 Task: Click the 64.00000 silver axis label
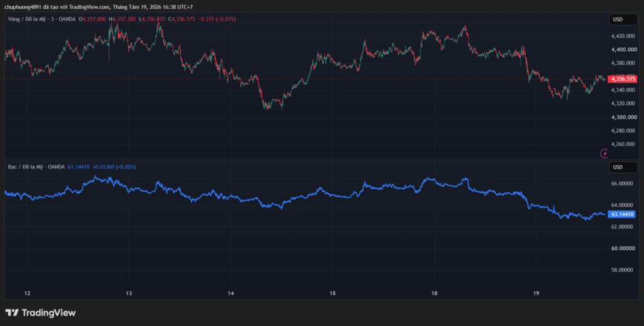(x=622, y=205)
